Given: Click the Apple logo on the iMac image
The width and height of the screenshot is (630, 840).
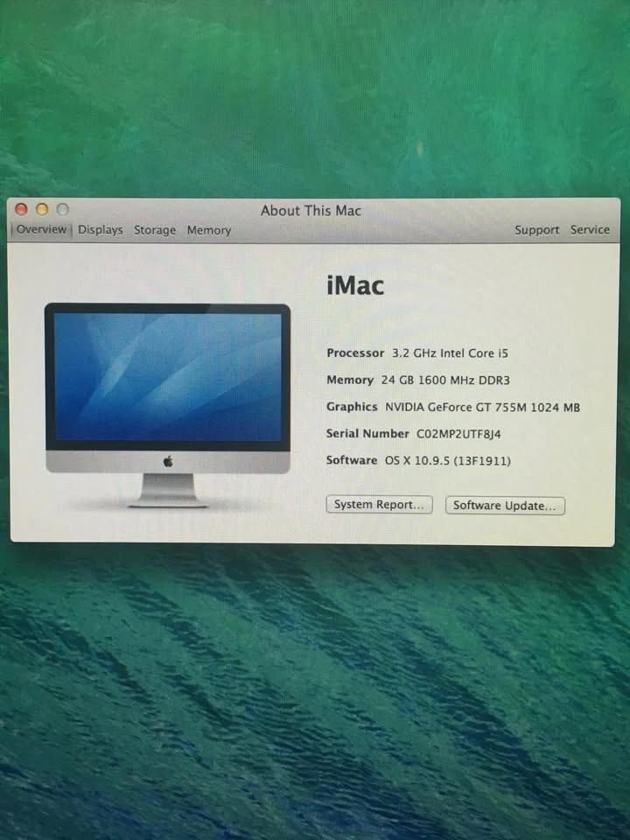Looking at the screenshot, I should pyautogui.click(x=168, y=461).
